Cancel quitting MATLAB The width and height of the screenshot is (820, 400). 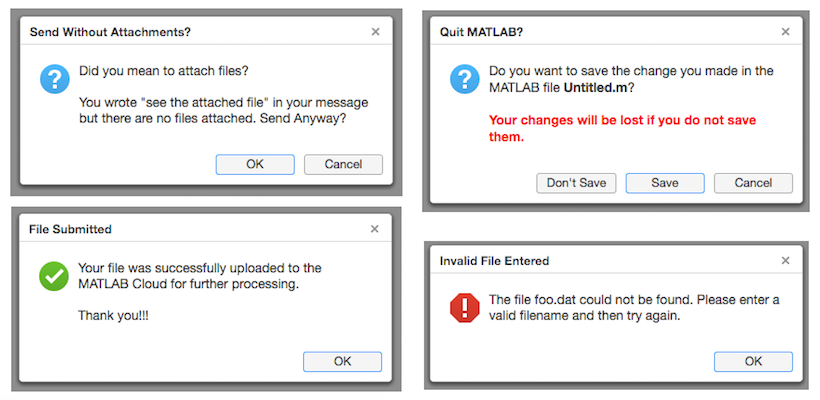click(753, 183)
